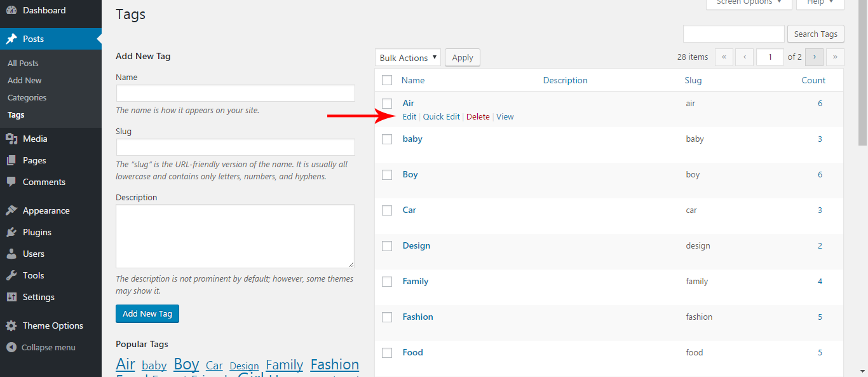Click the Plugins plug icon

[x=11, y=232]
